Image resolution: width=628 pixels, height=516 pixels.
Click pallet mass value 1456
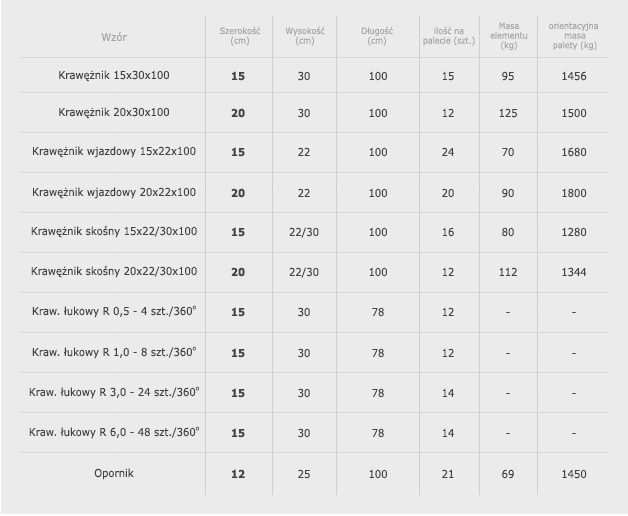click(x=574, y=76)
